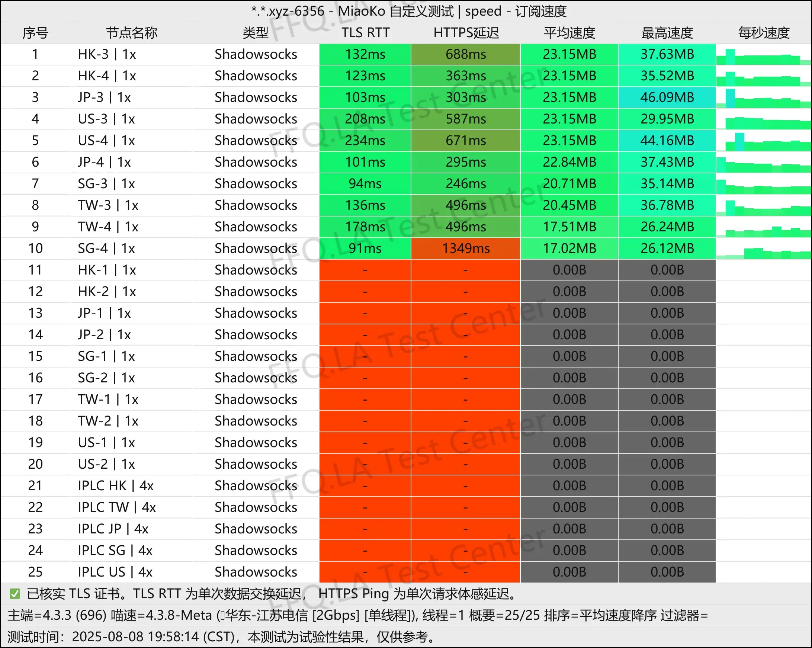Image resolution: width=812 pixels, height=648 pixels.
Task: Select node name TW-4 | 1x
Action: (x=108, y=227)
